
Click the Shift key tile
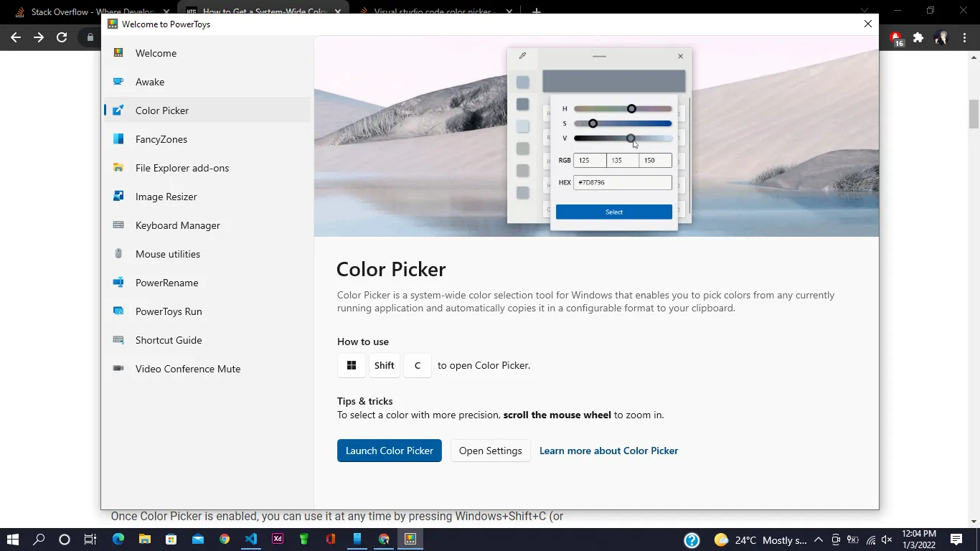pos(385,365)
